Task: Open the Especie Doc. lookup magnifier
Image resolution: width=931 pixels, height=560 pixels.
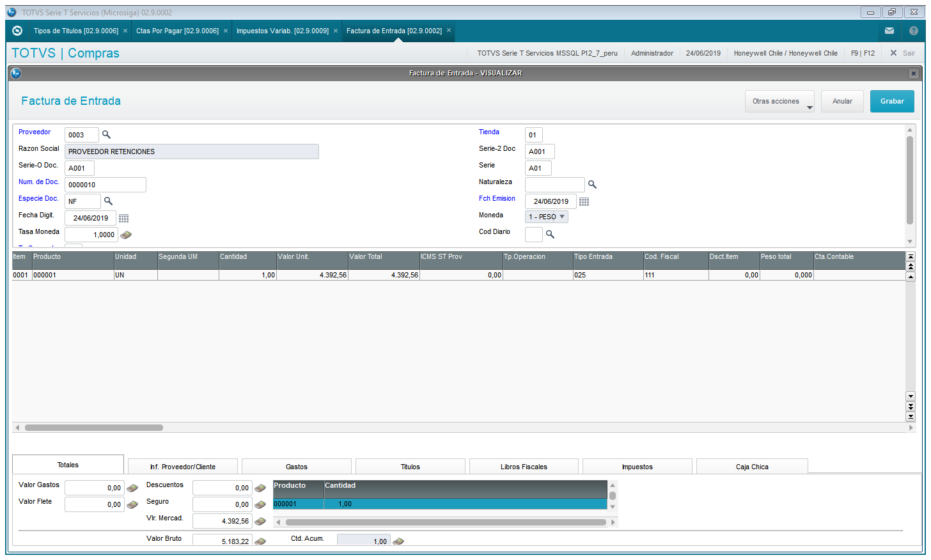Action: (x=108, y=201)
